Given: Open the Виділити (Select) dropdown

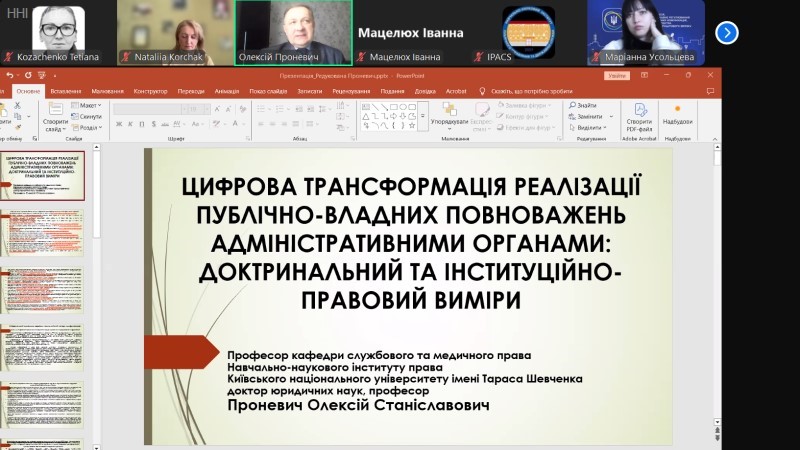Looking at the screenshot, I should 587,128.
